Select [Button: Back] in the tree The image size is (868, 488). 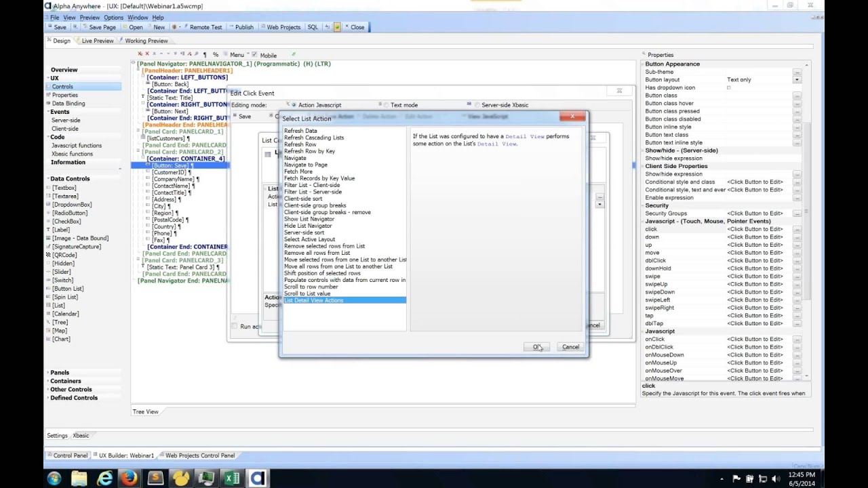pyautogui.click(x=170, y=84)
